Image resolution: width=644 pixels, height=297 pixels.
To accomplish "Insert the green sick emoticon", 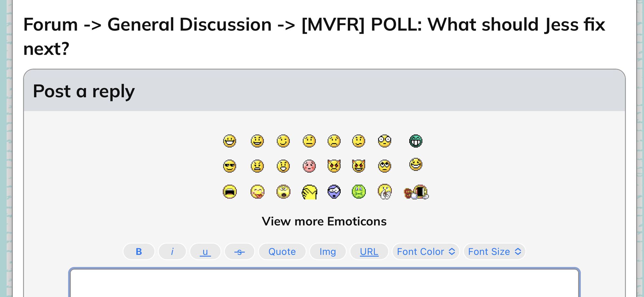I will pos(359,192).
